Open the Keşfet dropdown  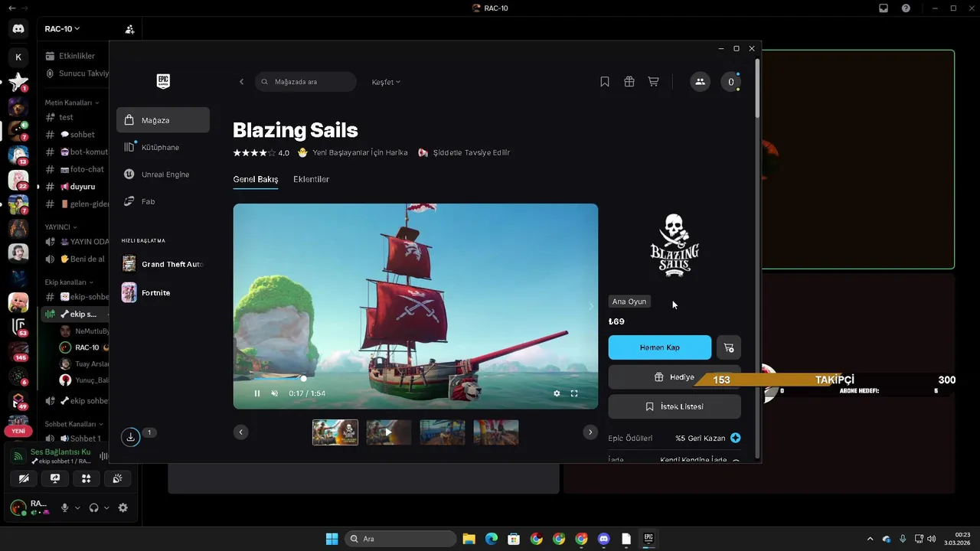click(x=386, y=82)
